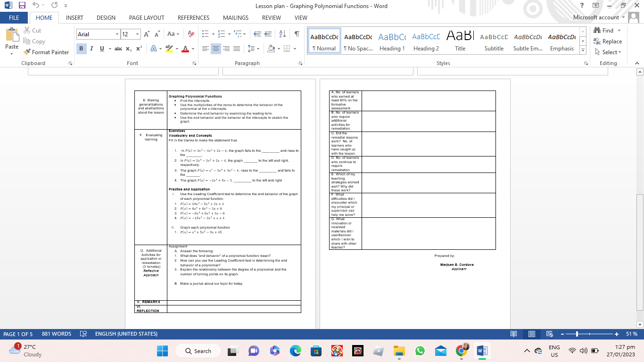Open the Clipboard pane launcher

[70, 63]
